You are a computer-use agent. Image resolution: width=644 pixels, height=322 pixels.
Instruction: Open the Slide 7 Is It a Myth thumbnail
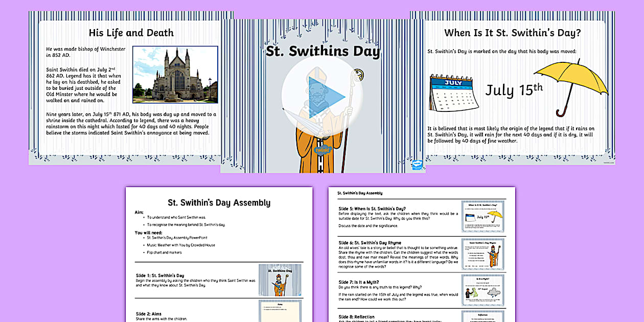(x=482, y=290)
